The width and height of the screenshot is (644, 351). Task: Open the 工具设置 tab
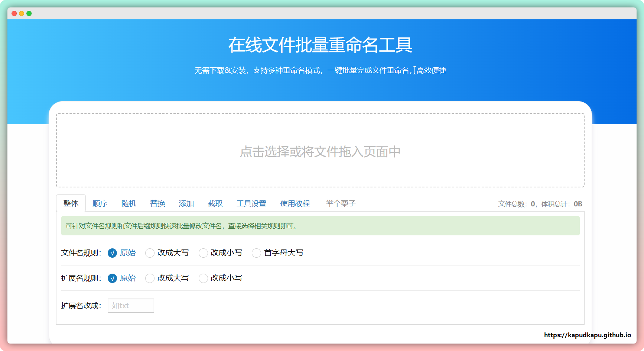click(x=251, y=203)
